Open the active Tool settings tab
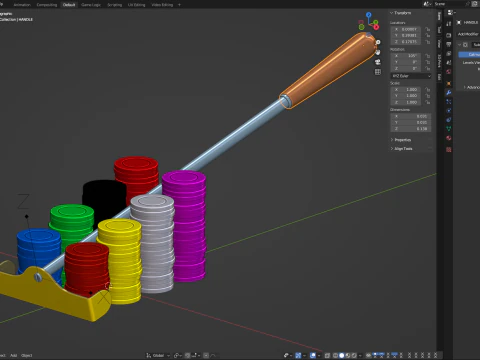The width and height of the screenshot is (480, 360). tap(449, 24)
